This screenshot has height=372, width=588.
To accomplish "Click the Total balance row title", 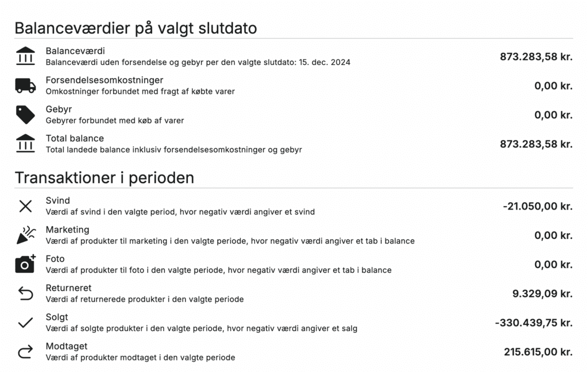I will tap(75, 138).
